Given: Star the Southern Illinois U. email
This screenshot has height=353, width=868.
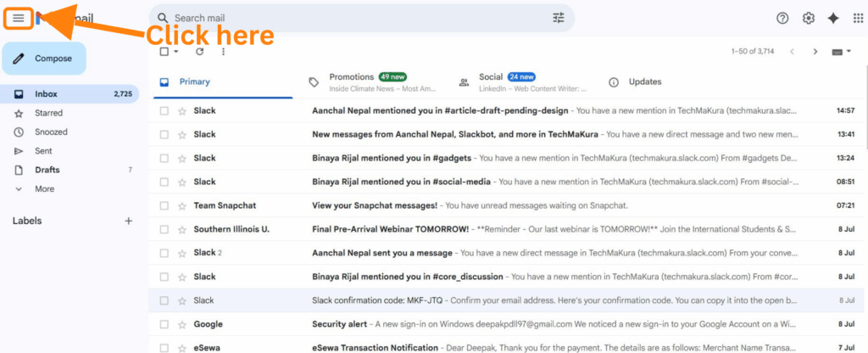Looking at the screenshot, I should click(181, 229).
